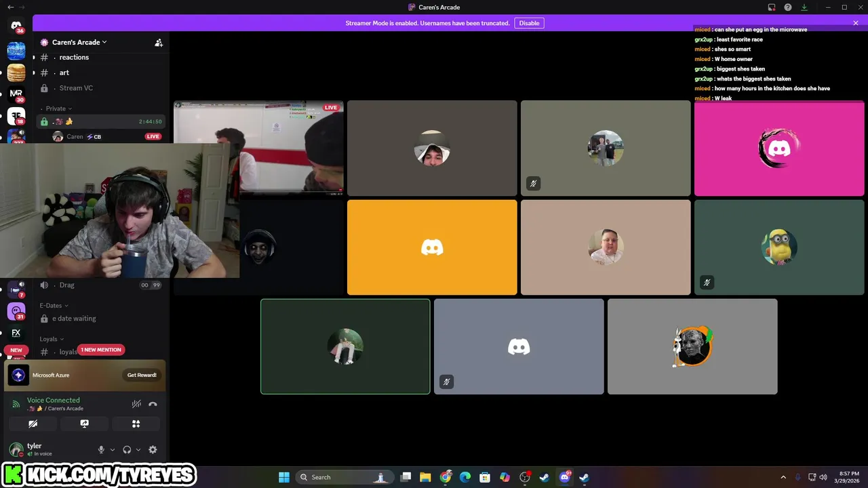The height and width of the screenshot is (488, 868).
Task: Click Get Reward! on Azure promo
Action: pos(142,375)
